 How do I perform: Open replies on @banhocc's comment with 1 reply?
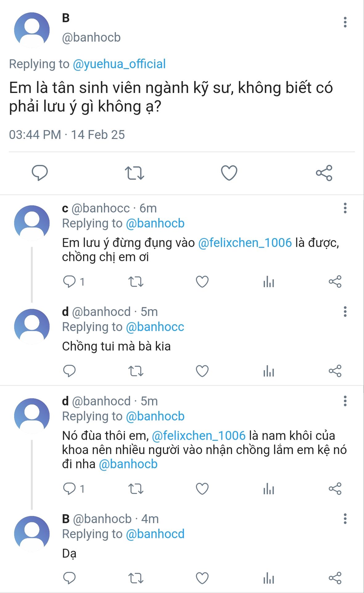point(74,282)
